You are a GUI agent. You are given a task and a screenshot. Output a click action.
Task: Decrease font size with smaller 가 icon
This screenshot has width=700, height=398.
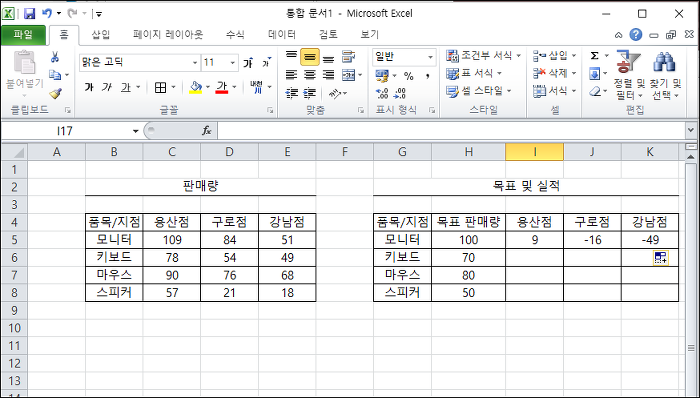coord(267,63)
